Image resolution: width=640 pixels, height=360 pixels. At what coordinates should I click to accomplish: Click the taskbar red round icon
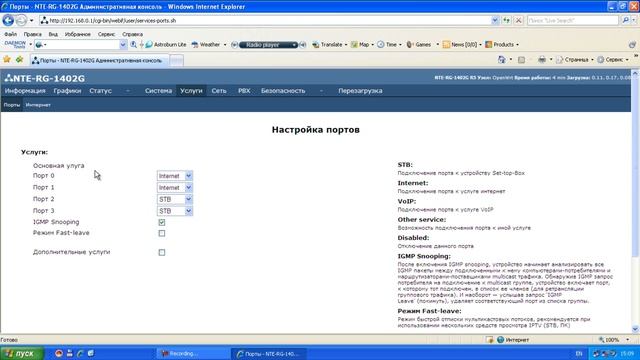[x=59, y=353]
